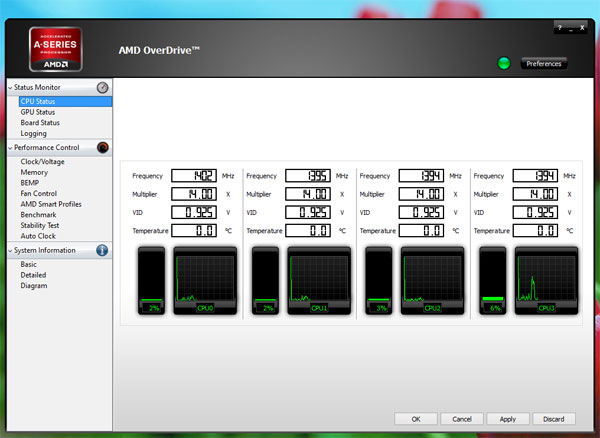Click the AMD A-Series logo badge
The width and height of the screenshot is (600, 438).
pos(57,49)
